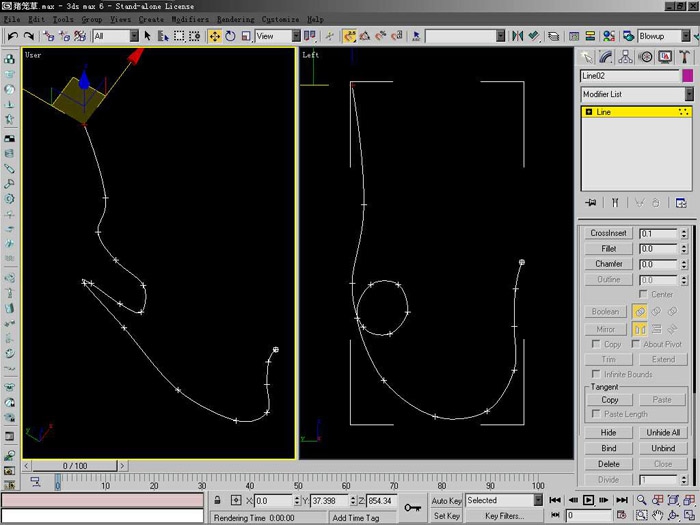Viewport: 700px width, 525px height.
Task: Activate Select and Move tool
Action: click(215, 36)
